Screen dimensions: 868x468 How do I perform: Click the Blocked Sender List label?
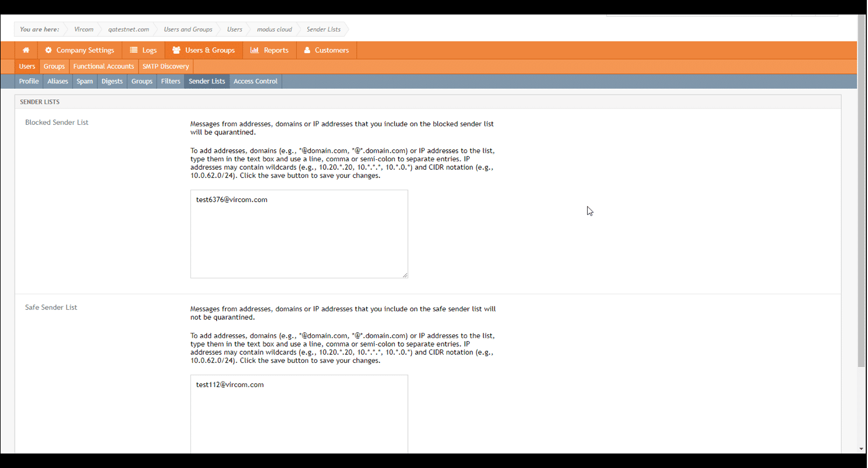[57, 123]
